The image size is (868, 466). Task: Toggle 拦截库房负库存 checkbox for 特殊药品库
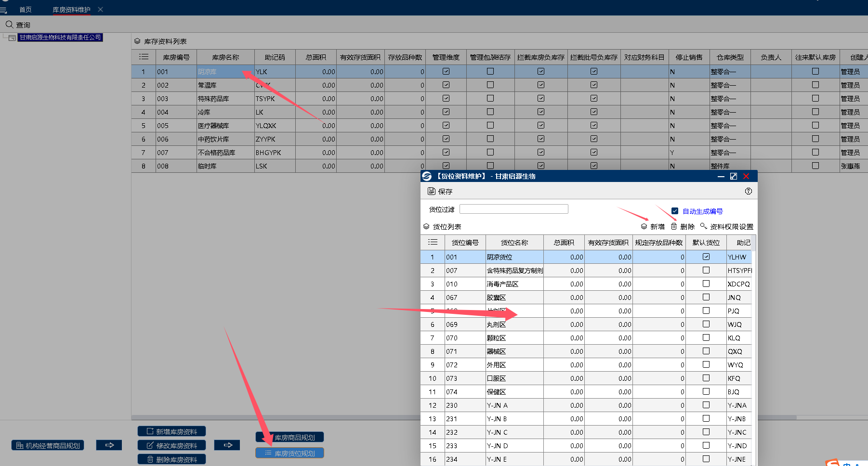(x=541, y=98)
